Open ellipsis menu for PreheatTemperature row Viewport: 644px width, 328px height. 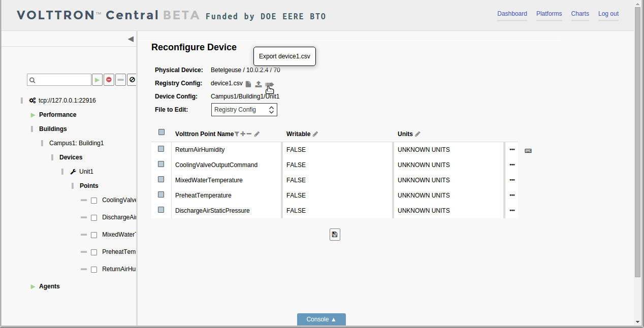pyautogui.click(x=512, y=195)
